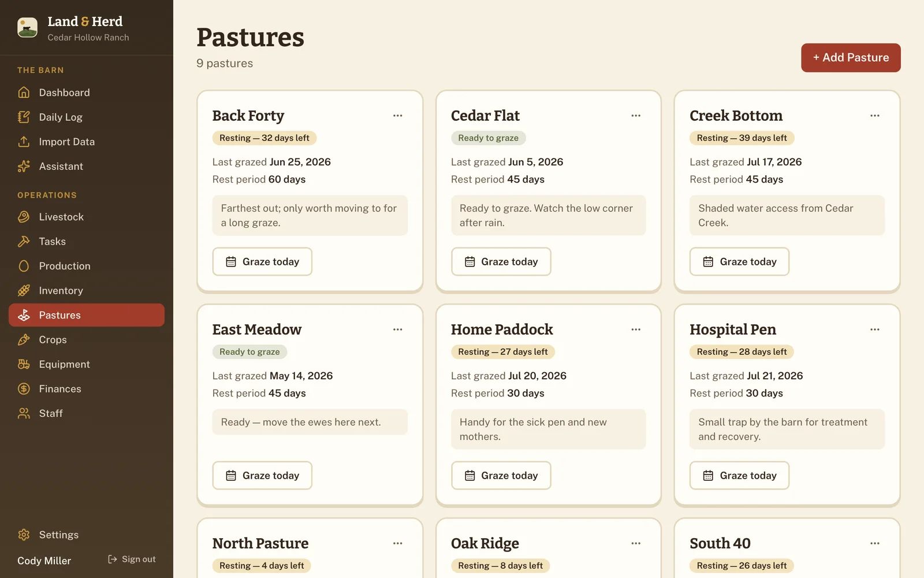Click the 'Resting — 27 days left' badge
The width and height of the screenshot is (924, 578).
(503, 352)
